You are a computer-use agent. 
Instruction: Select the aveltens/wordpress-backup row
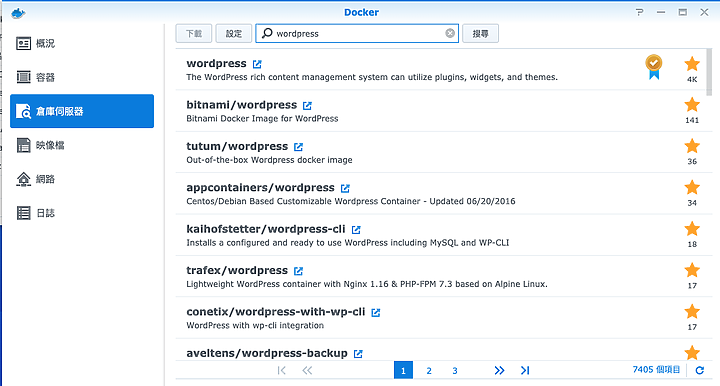(x=441, y=350)
